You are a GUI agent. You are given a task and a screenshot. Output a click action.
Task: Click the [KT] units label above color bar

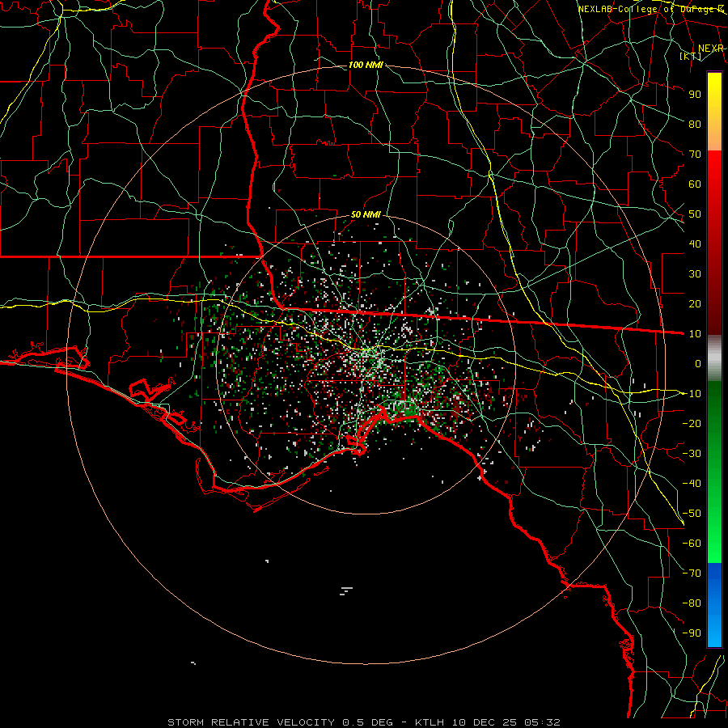click(691, 56)
